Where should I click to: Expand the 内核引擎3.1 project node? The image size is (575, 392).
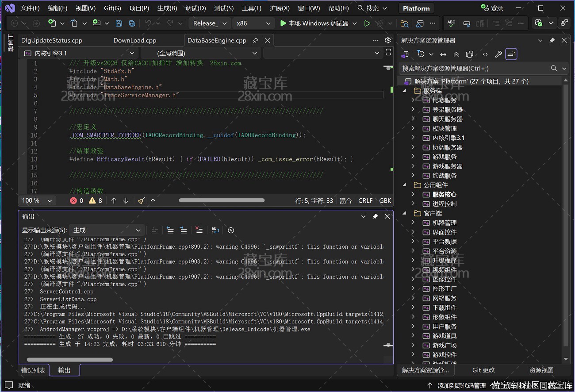coord(413,138)
